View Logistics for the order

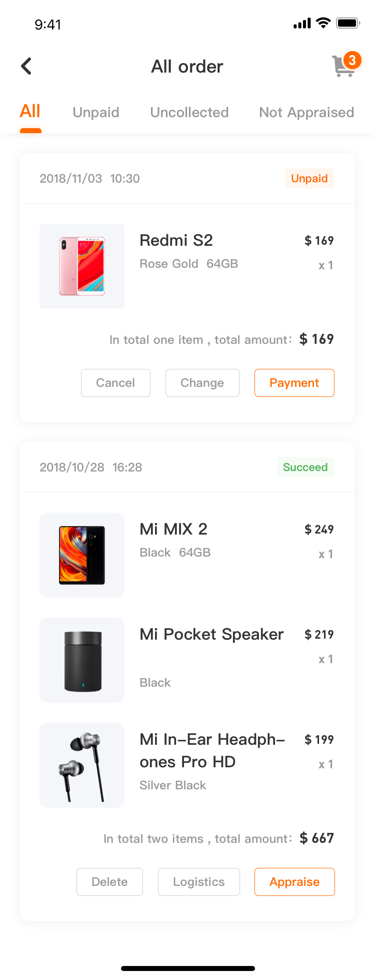coord(199,882)
